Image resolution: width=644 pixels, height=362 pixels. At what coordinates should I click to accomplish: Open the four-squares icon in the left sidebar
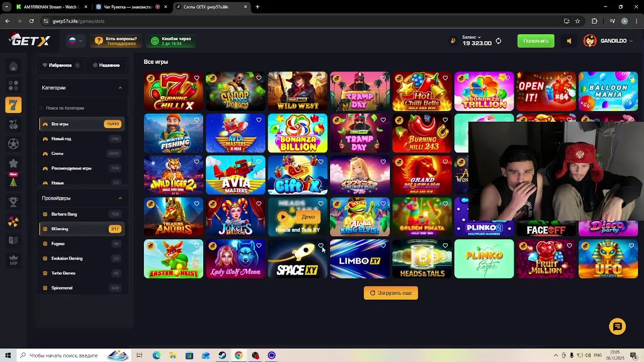pos(14,85)
